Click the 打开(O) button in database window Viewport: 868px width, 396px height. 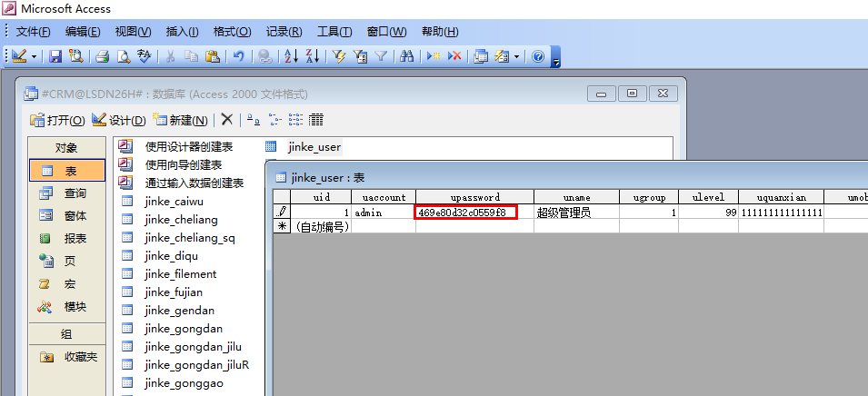(x=57, y=120)
